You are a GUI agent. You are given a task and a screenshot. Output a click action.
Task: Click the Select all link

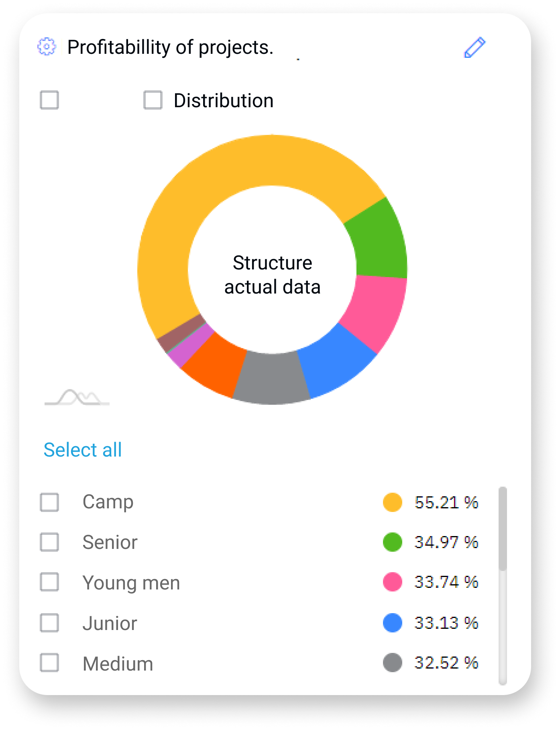[83, 450]
